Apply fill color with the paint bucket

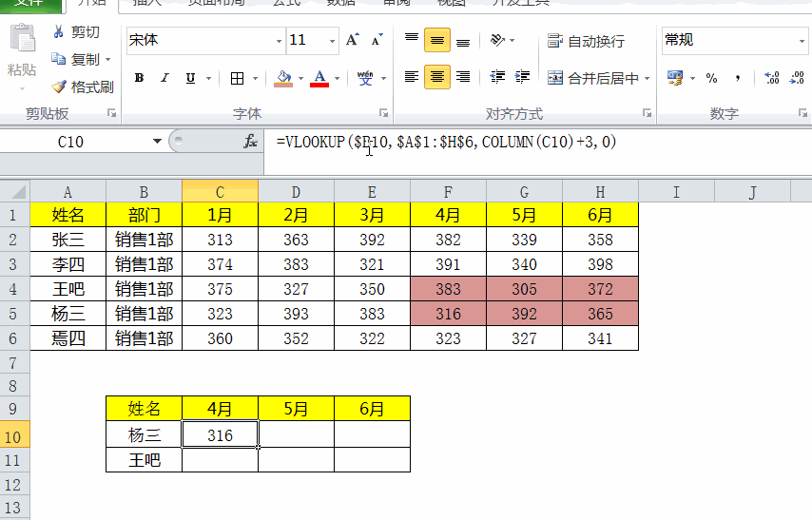click(283, 78)
